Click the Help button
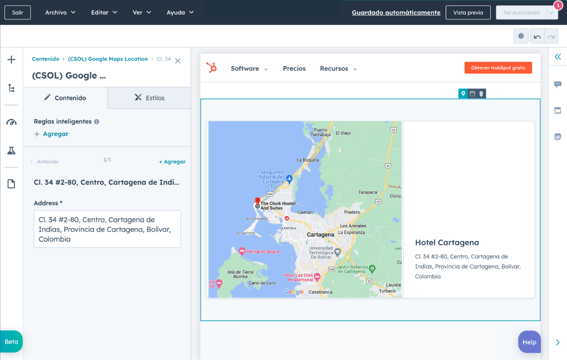Screen dimensions: 567x360 pos(529,342)
